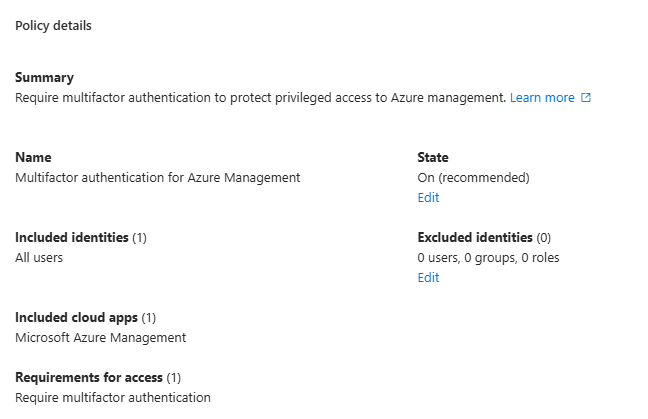Click the Require multifactor authentication requirement text
Image resolution: width=648 pixels, height=419 pixels.
click(x=113, y=398)
